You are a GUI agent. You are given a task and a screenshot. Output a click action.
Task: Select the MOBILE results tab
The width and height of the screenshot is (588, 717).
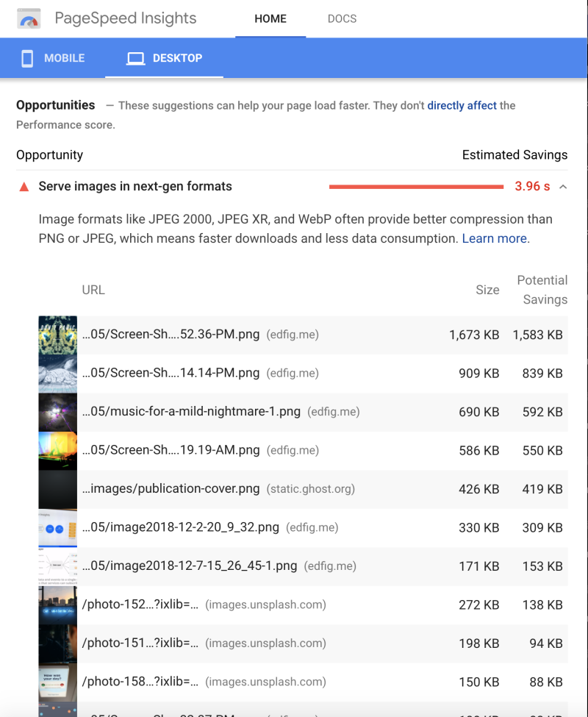pyautogui.click(x=53, y=58)
